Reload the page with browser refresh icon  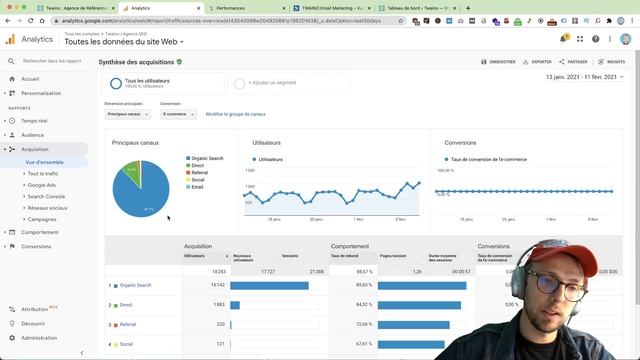(31, 21)
